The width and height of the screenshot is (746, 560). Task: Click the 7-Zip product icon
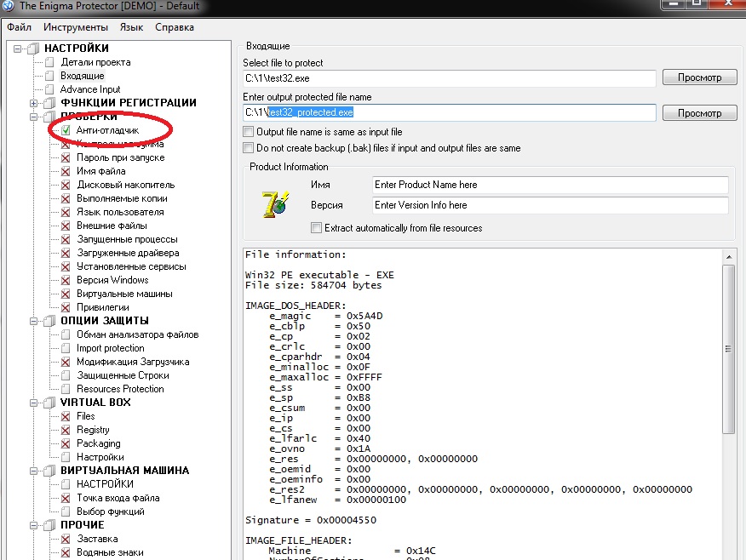275,204
